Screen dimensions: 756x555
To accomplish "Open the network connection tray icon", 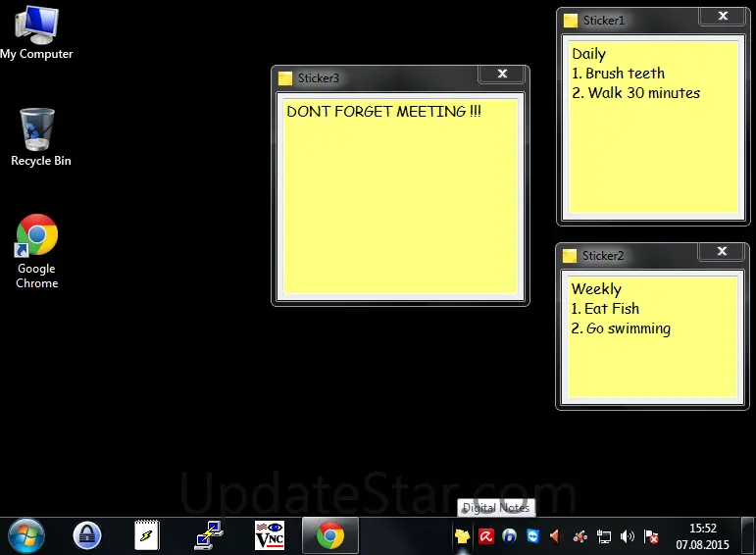I will (x=604, y=536).
